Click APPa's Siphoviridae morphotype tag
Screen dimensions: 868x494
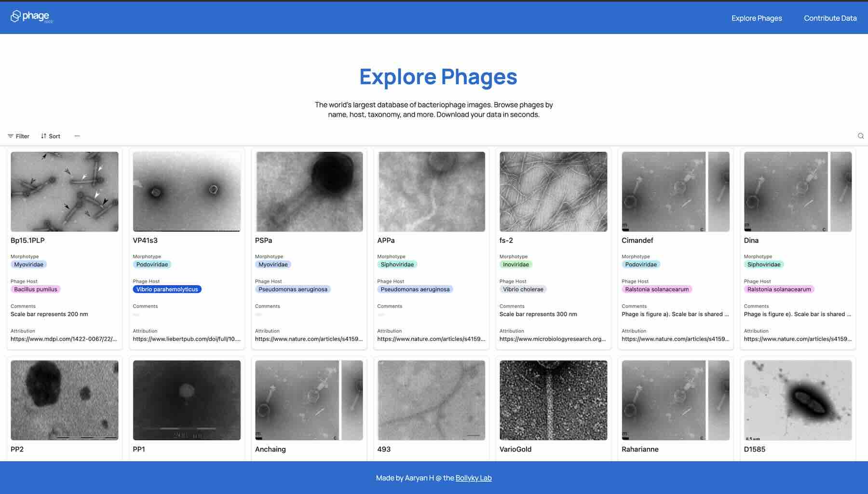coord(397,264)
